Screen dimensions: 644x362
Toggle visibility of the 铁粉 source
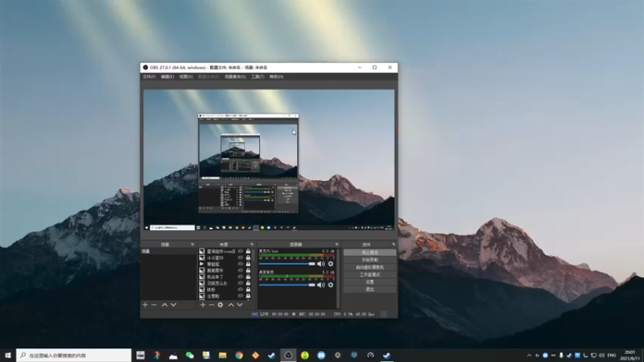click(241, 290)
